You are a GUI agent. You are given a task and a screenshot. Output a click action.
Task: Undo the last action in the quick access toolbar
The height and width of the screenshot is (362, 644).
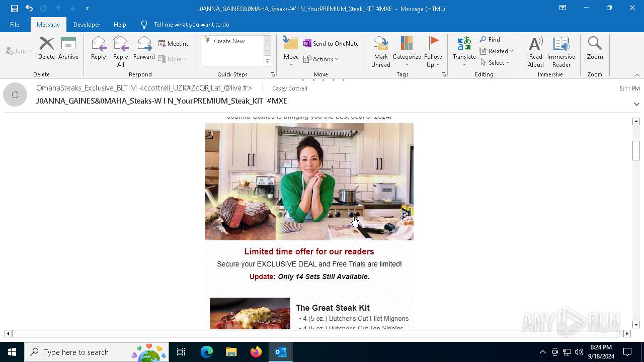click(29, 9)
